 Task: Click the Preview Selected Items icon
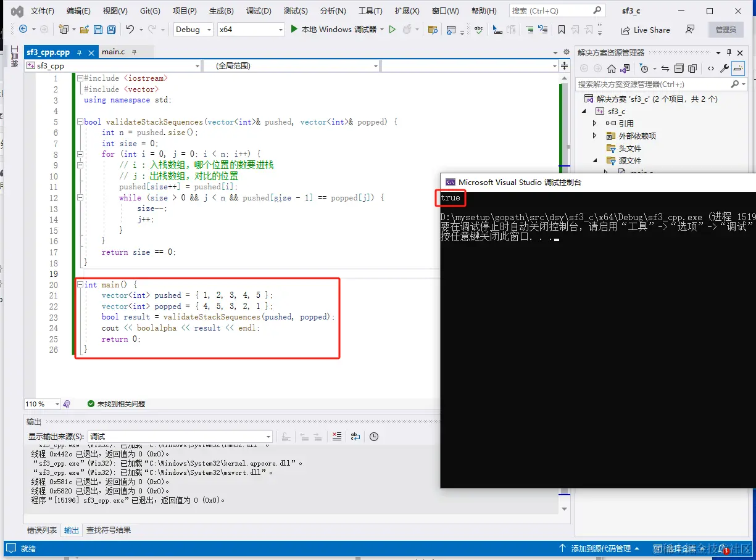coord(737,68)
